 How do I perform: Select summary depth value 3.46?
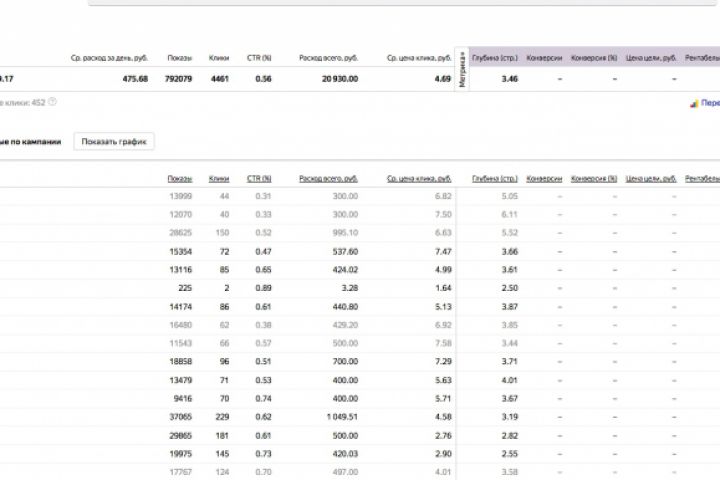tap(509, 79)
